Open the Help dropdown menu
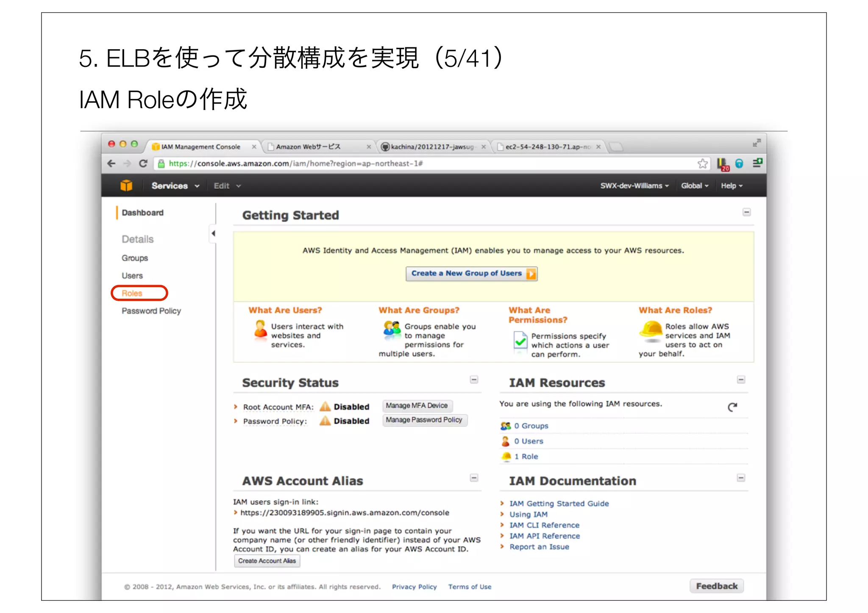The image size is (868, 613). 732,186
